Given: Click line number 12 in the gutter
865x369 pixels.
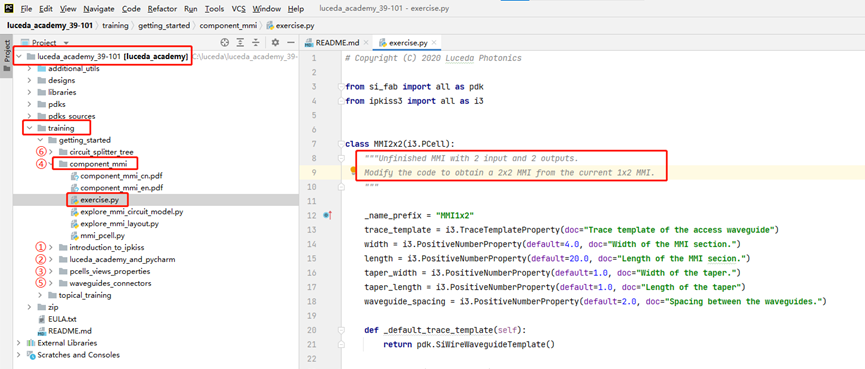Looking at the screenshot, I should (313, 215).
